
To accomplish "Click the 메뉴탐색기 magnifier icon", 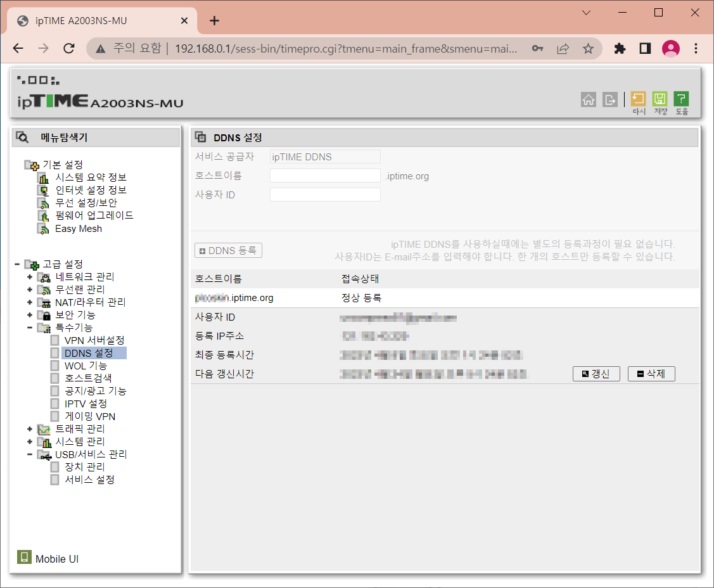I will click(24, 137).
